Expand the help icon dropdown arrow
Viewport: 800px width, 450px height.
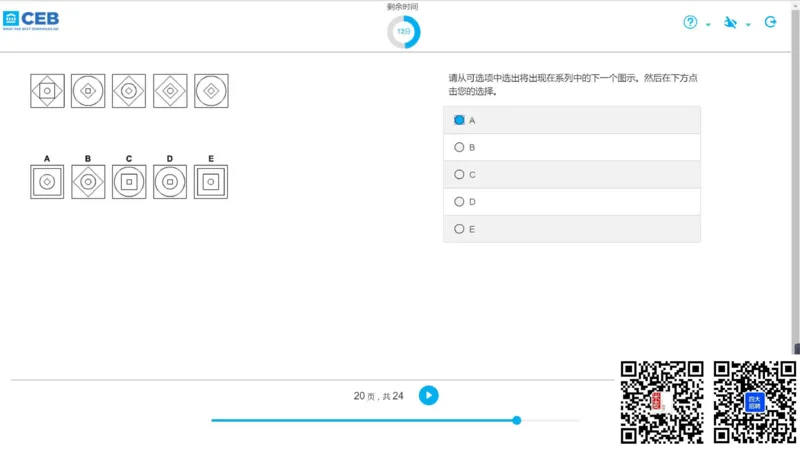point(708,24)
